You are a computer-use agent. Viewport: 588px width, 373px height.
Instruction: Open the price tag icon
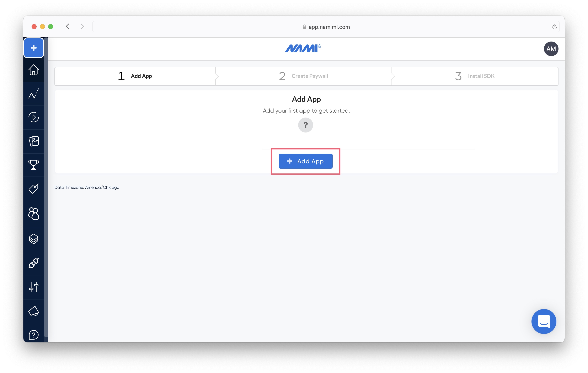(34, 189)
